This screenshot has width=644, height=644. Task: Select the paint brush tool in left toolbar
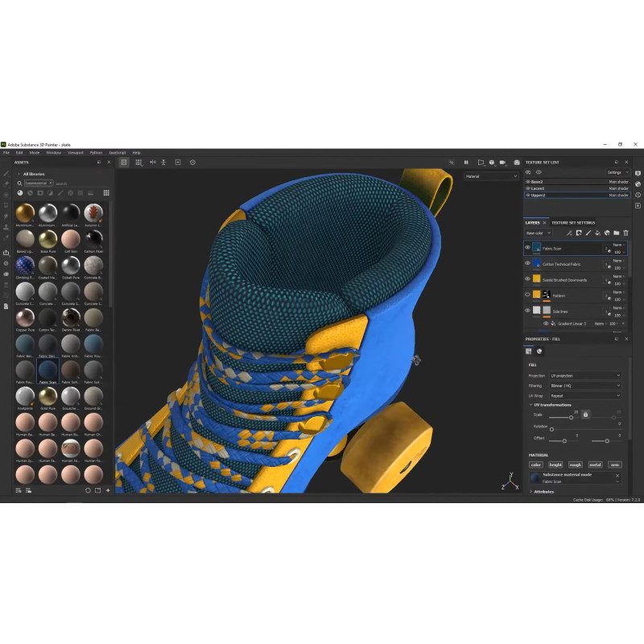click(x=6, y=173)
